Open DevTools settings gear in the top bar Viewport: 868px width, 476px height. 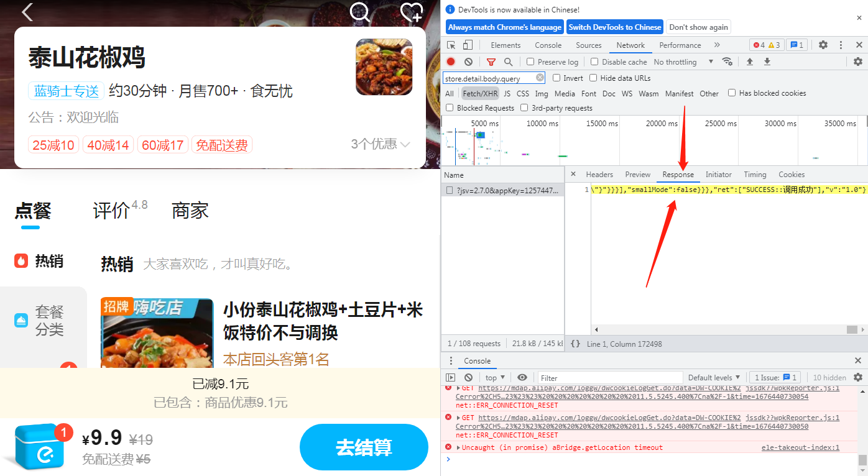823,45
